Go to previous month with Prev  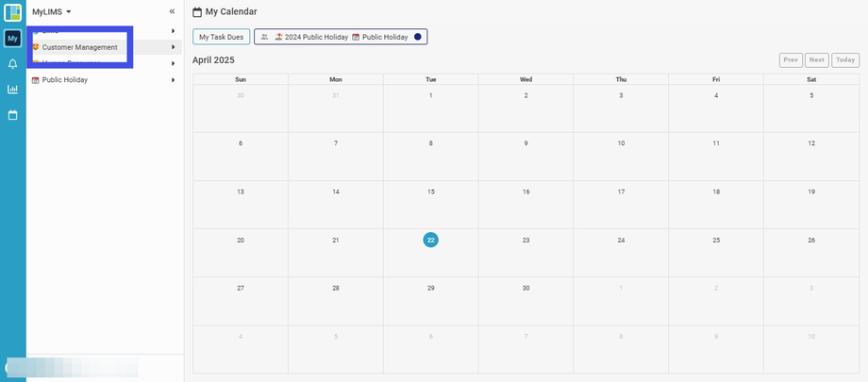point(791,59)
